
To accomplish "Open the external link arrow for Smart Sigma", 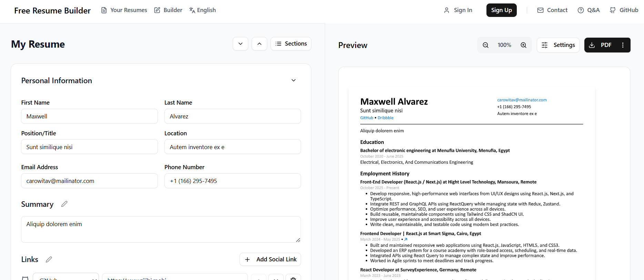I will [x=406, y=239].
